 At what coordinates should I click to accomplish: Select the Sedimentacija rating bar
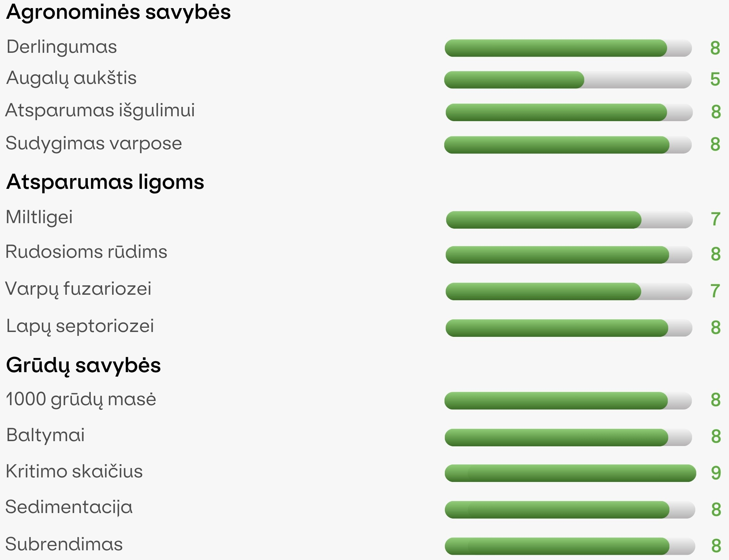(570, 510)
